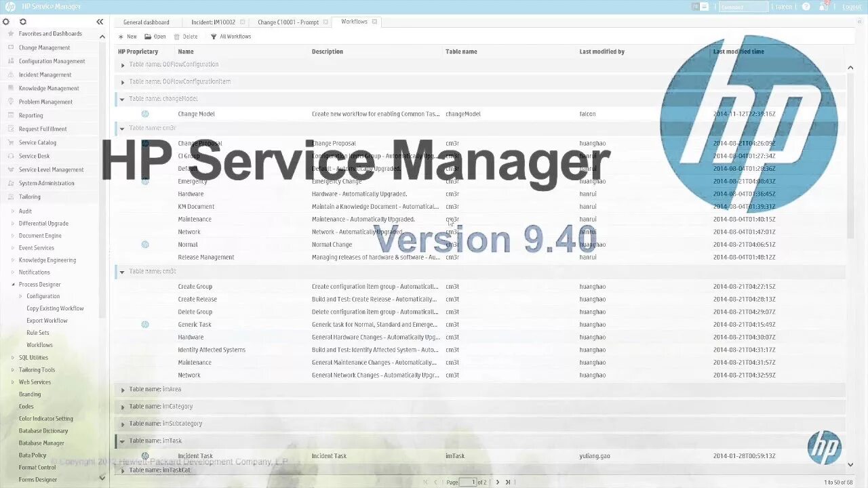Viewport: 868px width, 488px height.
Task: Close the Workflows tab
Action: click(374, 22)
